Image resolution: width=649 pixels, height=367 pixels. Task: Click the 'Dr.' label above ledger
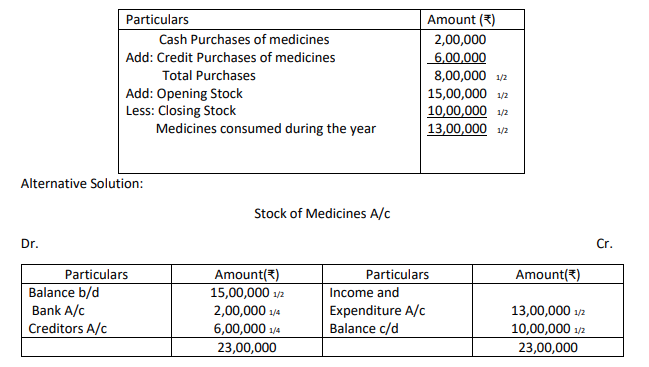(x=29, y=244)
